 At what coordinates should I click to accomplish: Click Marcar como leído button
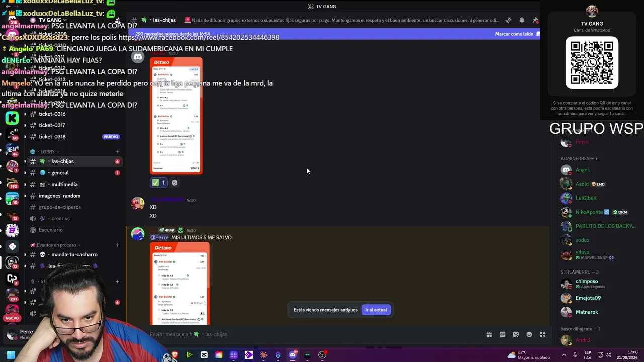point(517,34)
